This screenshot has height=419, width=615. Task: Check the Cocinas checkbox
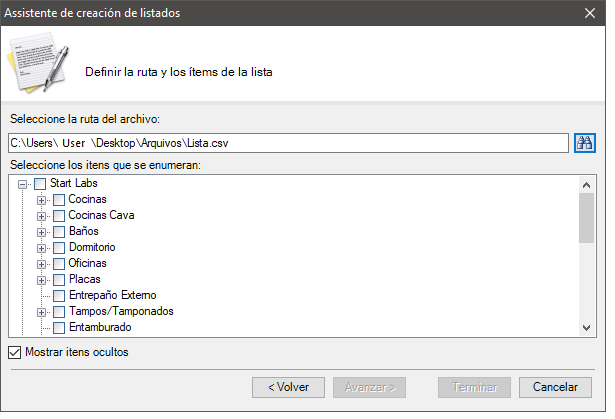(59, 200)
